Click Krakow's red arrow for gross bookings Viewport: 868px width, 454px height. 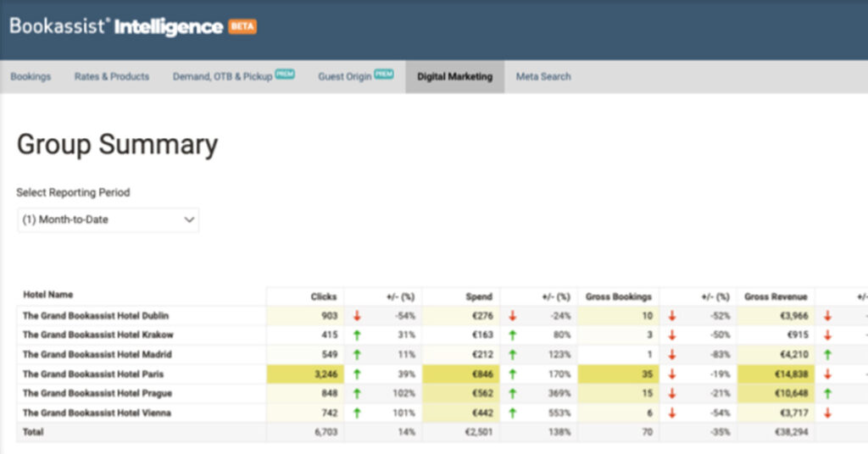(x=672, y=335)
